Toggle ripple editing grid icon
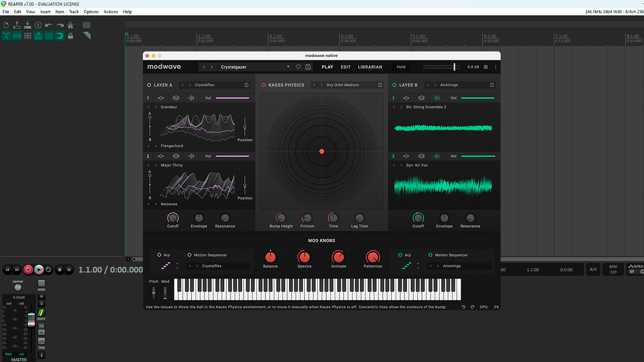Image resolution: width=644 pixels, height=362 pixels. click(x=27, y=36)
